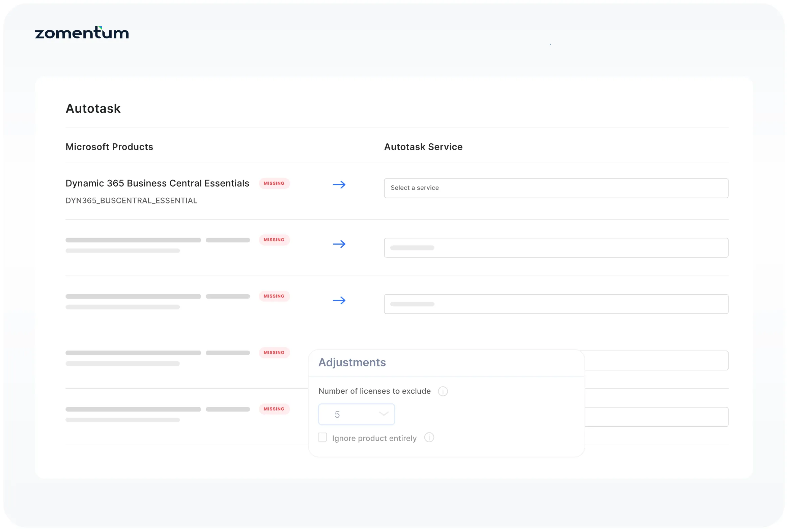Click the info icon beside Number of licenses to exclude
Viewport: 788px width, 532px height.
tap(443, 391)
